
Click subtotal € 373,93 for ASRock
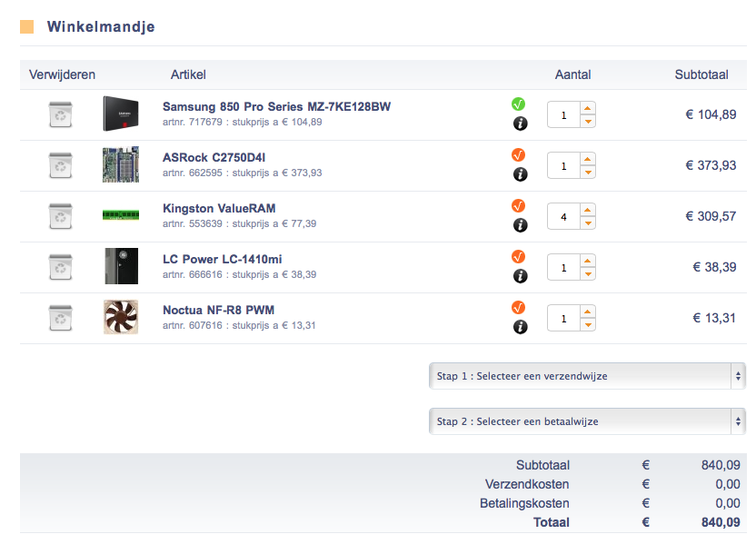pyautogui.click(x=711, y=166)
